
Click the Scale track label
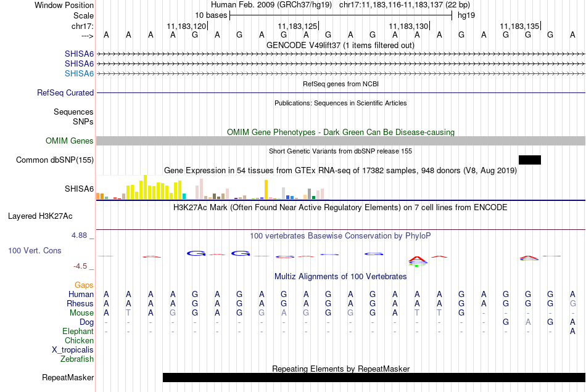coord(83,15)
